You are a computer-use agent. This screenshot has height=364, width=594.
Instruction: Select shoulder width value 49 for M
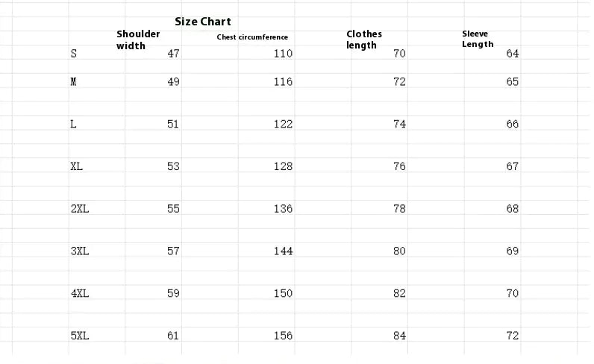(173, 82)
